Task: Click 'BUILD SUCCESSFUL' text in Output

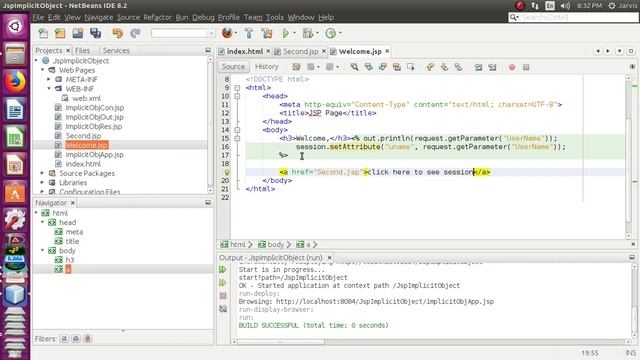Action: tap(269, 325)
